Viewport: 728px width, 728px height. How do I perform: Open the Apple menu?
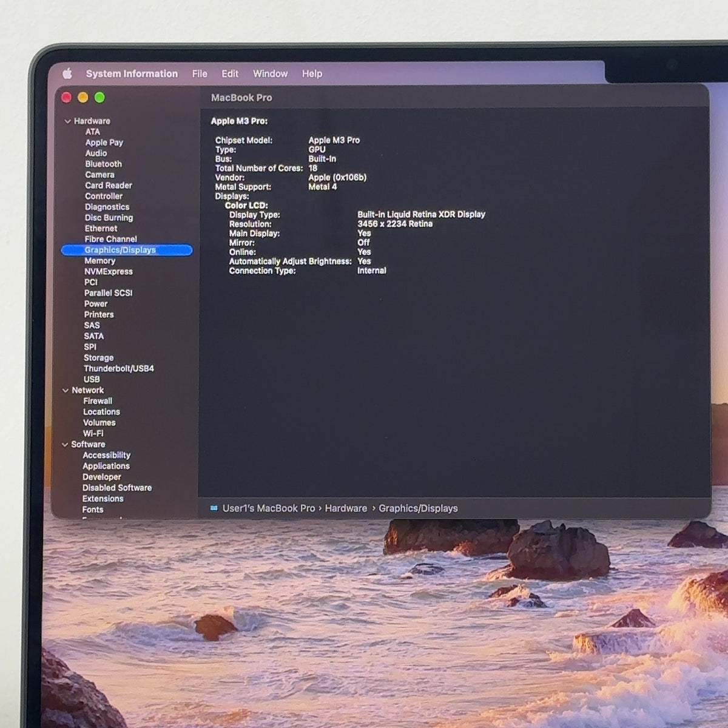(x=67, y=73)
